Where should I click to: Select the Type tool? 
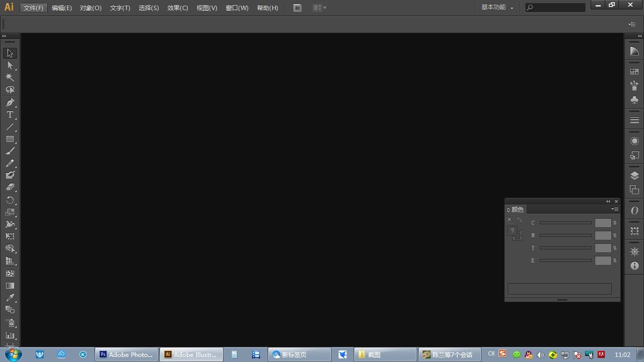click(10, 115)
